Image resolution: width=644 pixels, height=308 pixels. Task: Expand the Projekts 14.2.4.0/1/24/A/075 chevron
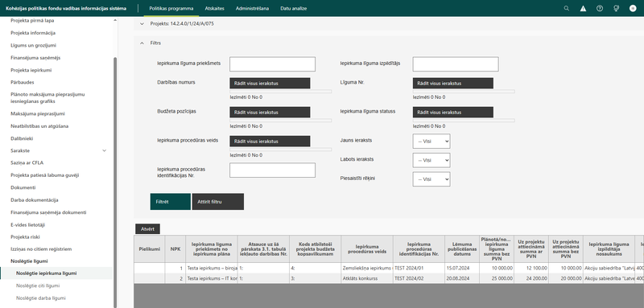tap(142, 24)
